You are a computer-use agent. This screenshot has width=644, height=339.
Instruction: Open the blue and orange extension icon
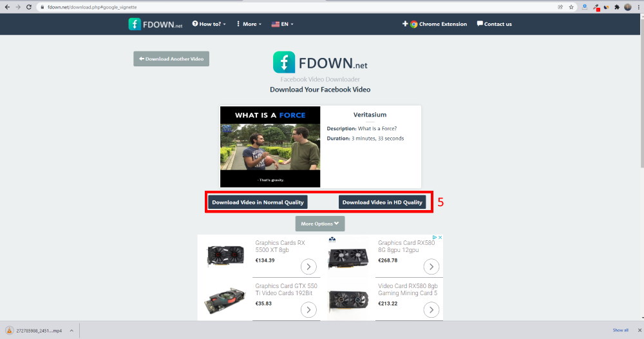pyautogui.click(x=606, y=7)
